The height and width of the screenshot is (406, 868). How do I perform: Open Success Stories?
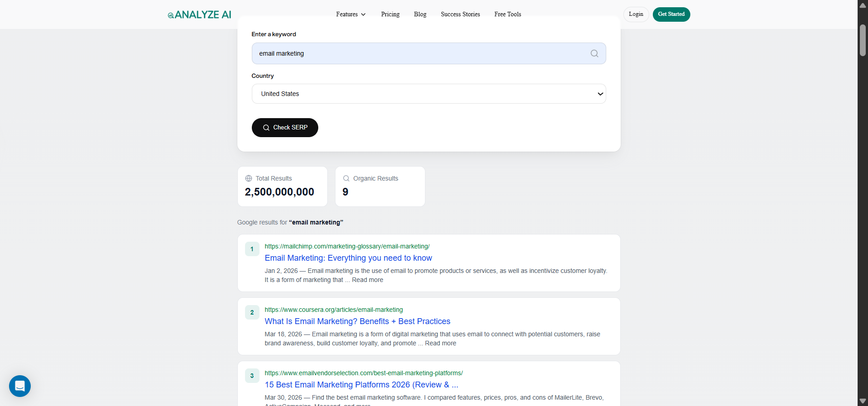[x=460, y=14]
